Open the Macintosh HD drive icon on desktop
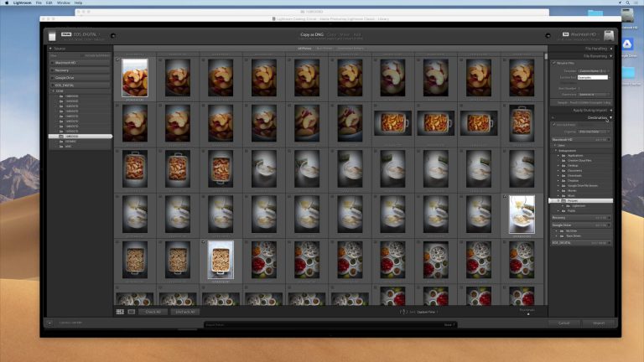644x362 pixels. (627, 17)
